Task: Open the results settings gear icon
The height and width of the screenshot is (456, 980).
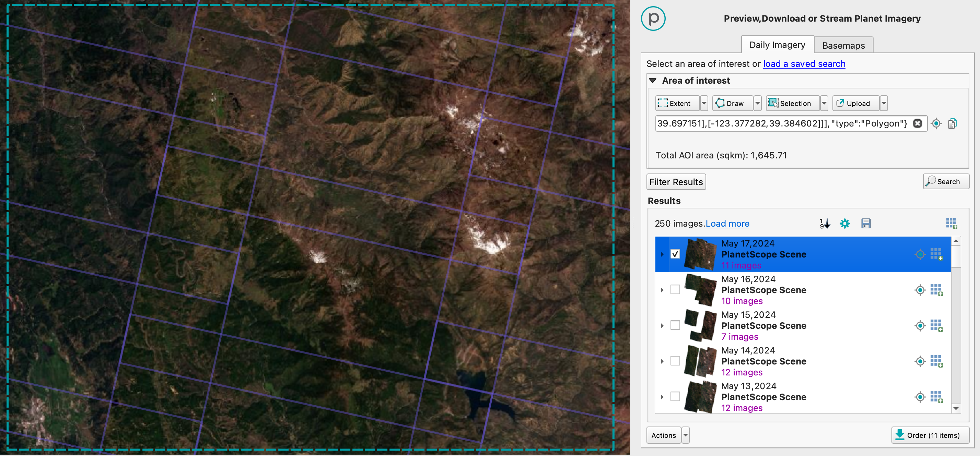Action: (x=844, y=224)
